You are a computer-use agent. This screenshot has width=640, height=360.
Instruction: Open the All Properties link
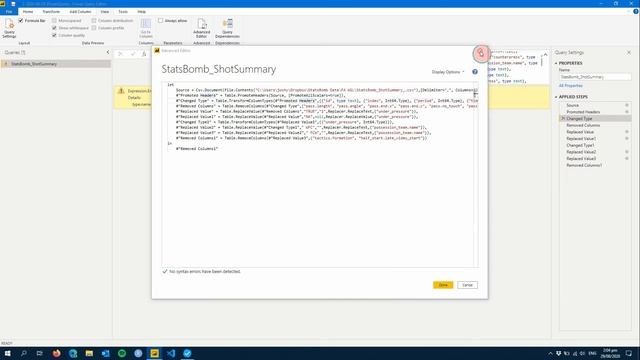[570, 86]
